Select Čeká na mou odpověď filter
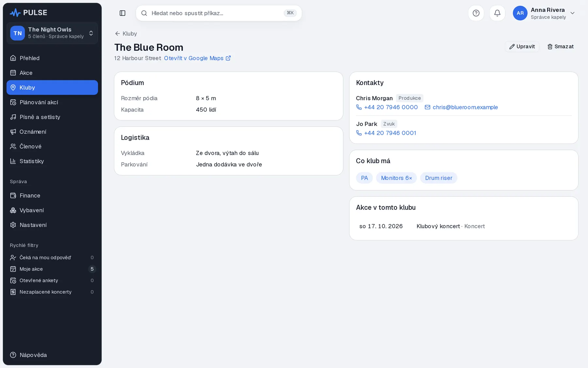Image resolution: width=588 pixels, height=368 pixels. click(52, 258)
